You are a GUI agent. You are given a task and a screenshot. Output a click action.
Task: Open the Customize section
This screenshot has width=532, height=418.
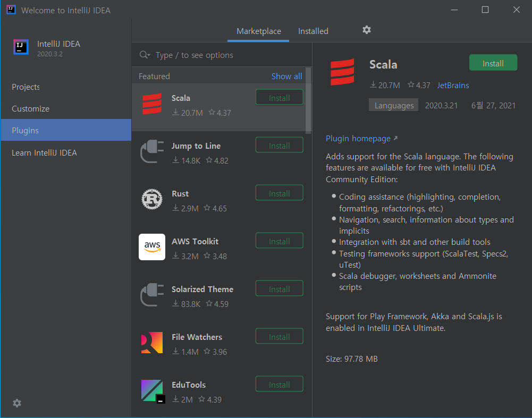coord(66,109)
